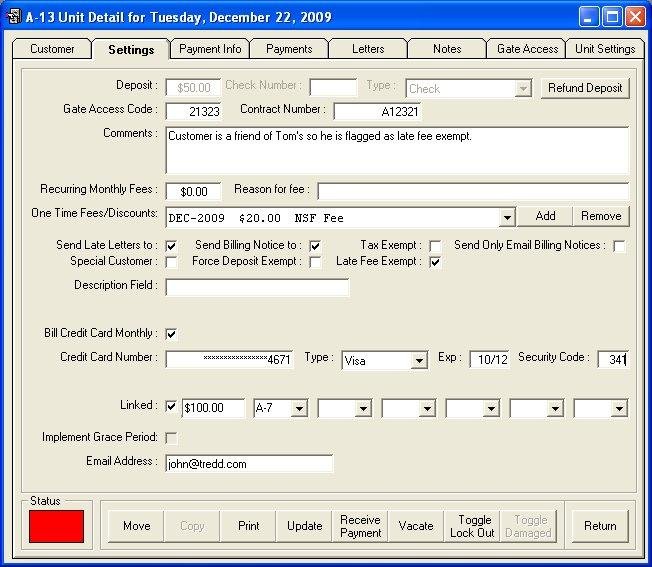652x567 pixels.
Task: Click the Return button
Action: pyautogui.click(x=600, y=526)
